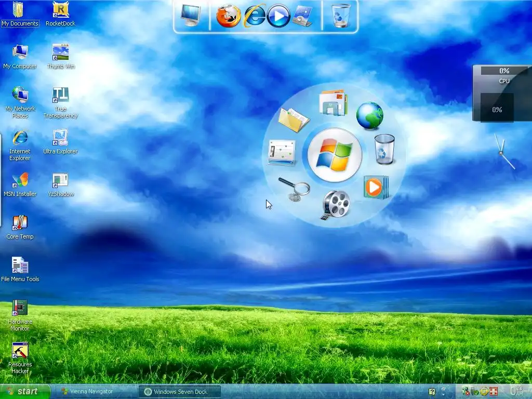Open My Network Places icon
This screenshot has height=399, width=532.
pos(20,102)
